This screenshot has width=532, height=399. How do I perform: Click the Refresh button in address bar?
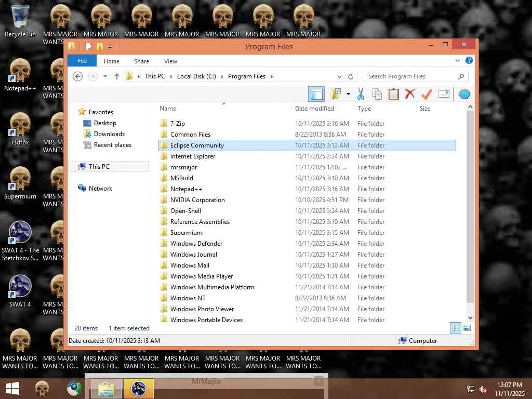pyautogui.click(x=351, y=76)
